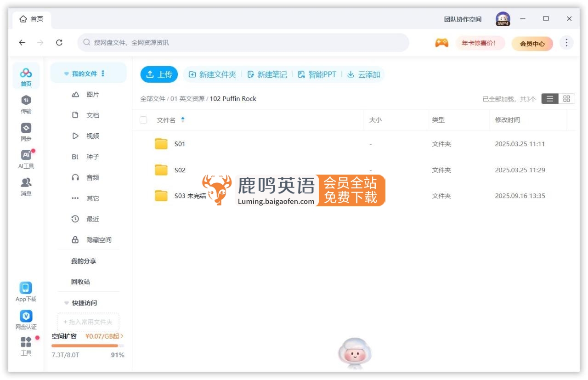Switch to grid view mode

[566, 98]
